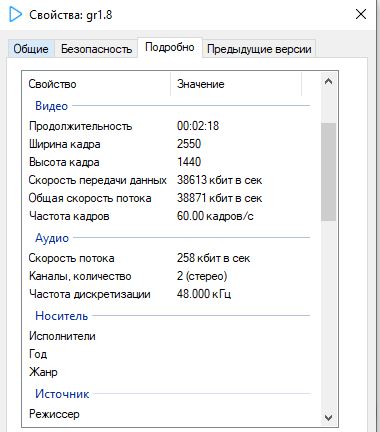Select the Источник group heading
The image size is (380, 432).
click(62, 394)
